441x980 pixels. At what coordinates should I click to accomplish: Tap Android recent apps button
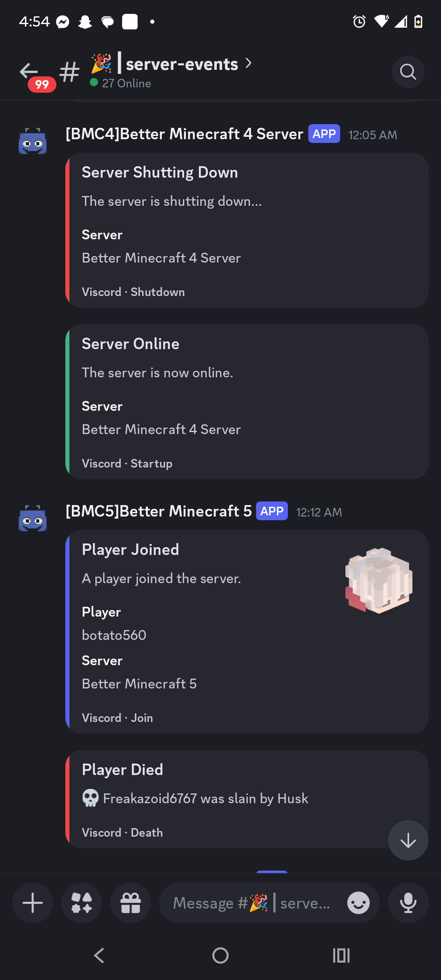click(341, 955)
